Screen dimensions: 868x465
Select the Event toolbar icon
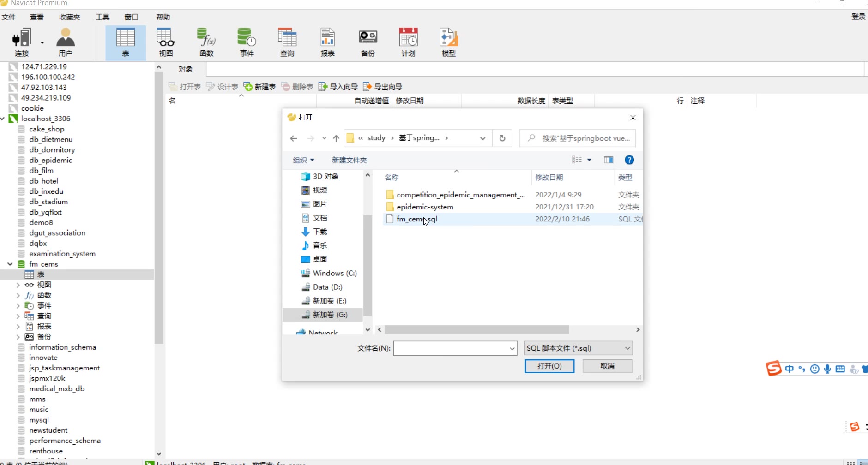247,42
